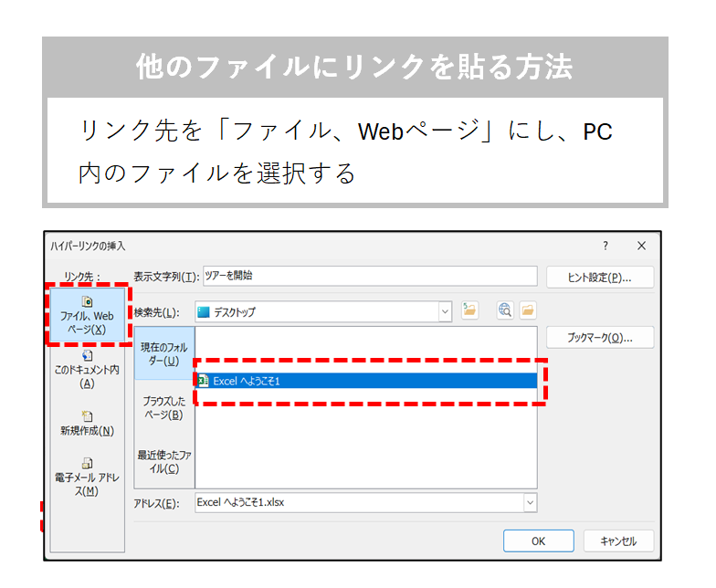Close the hyperlink insert dialog

coord(641,247)
